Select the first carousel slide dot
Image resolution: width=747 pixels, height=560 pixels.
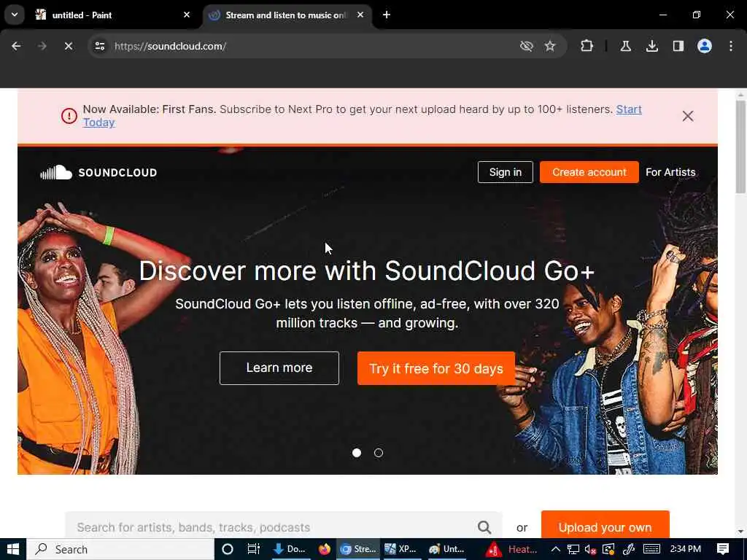(356, 453)
